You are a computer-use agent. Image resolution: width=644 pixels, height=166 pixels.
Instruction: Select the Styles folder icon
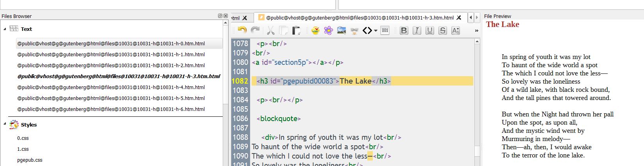click(14, 124)
